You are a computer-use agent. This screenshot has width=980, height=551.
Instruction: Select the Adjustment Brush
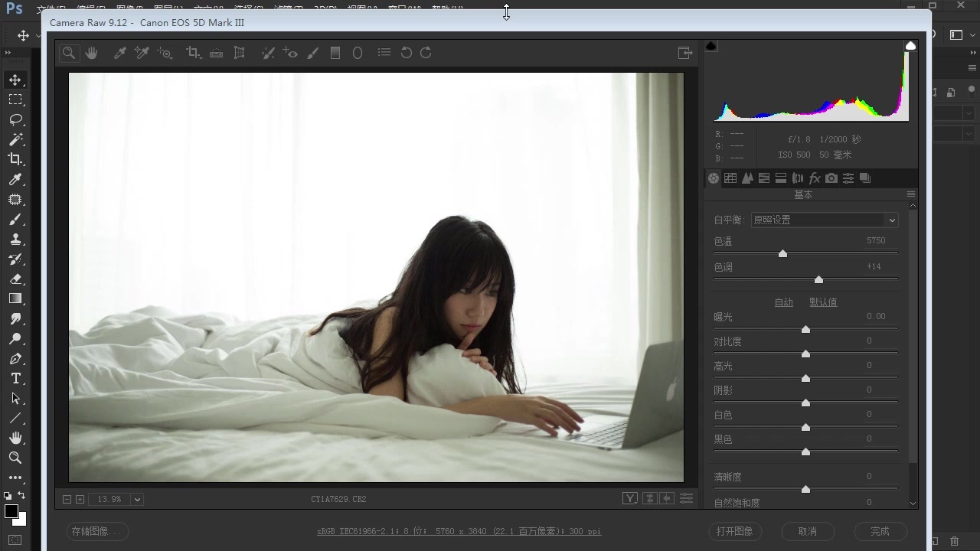click(312, 53)
